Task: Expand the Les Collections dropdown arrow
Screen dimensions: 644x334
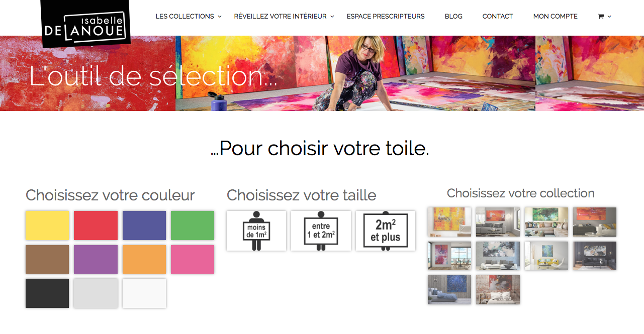Action: [220, 17]
